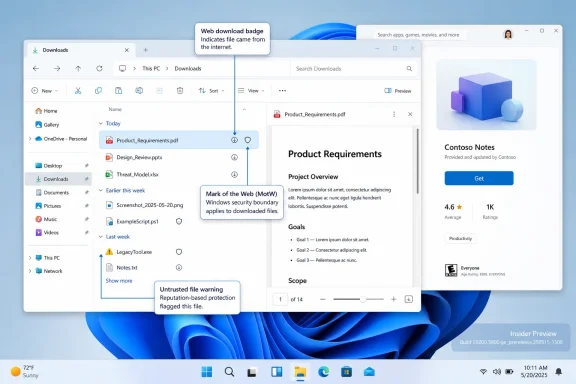Screen dimensions: 576x384
Task: Open the View dropdown
Action: 251,91
